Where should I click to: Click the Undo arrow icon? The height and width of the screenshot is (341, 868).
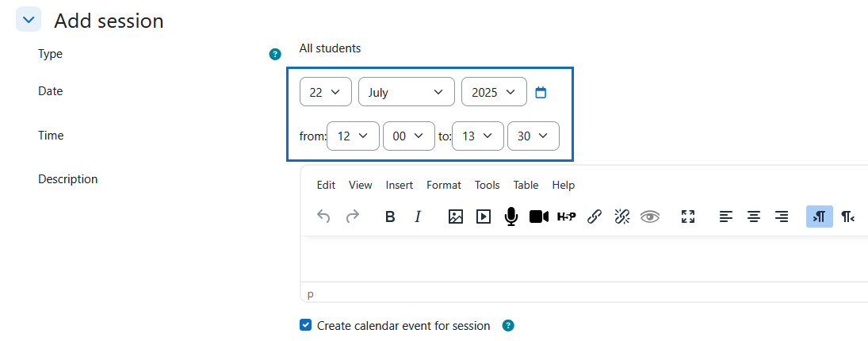[x=324, y=216]
